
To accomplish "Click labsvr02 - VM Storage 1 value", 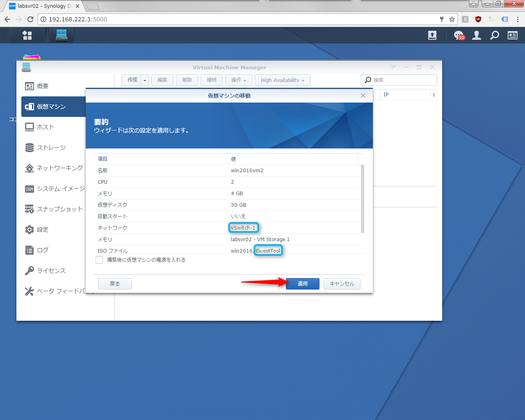I will click(260, 240).
